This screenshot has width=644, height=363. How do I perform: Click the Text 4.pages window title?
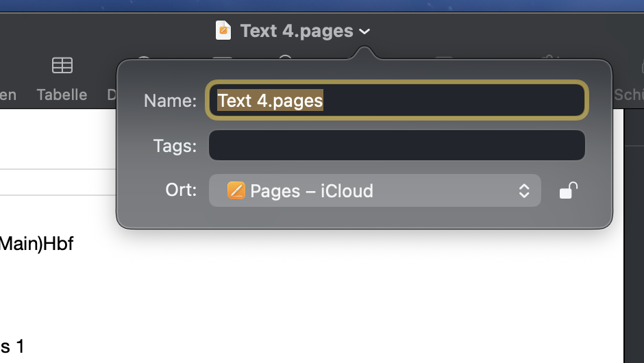297,31
